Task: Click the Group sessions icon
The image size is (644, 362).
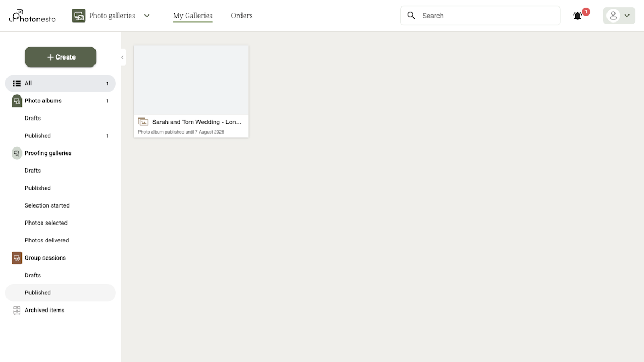Action: click(17, 257)
